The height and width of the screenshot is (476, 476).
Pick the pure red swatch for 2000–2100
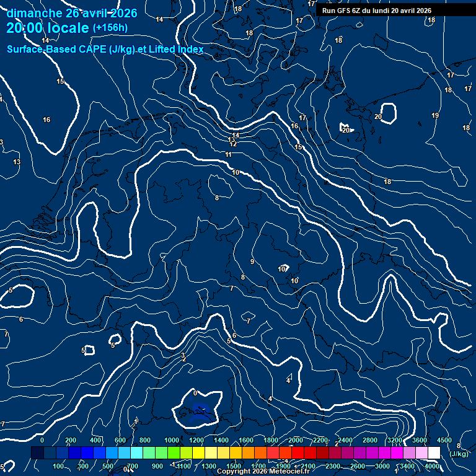point(297,452)
